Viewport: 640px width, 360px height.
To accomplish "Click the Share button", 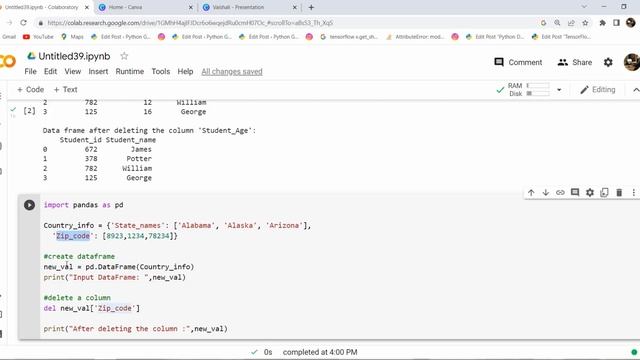I will coord(575,62).
